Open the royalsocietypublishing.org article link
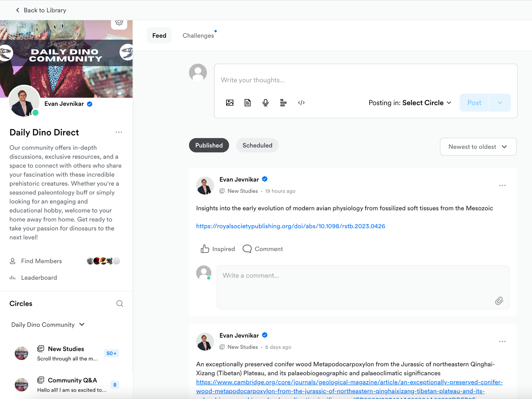532x399 pixels. 290,226
